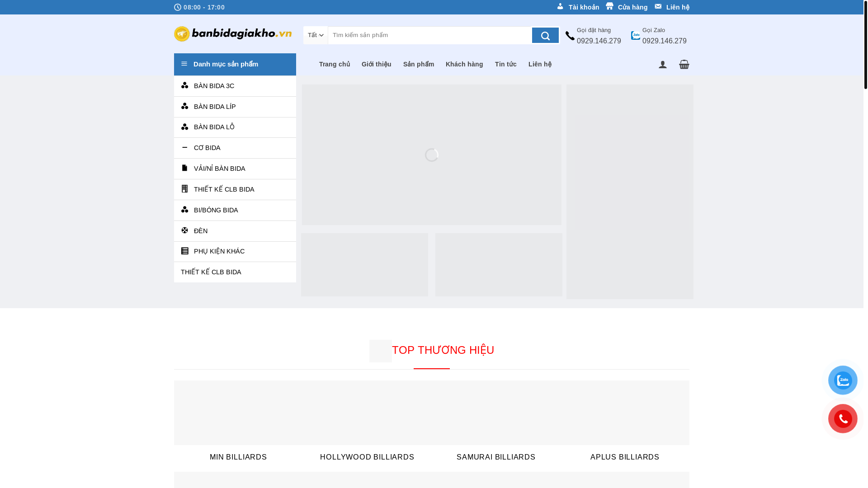Screen dimensions: 868x488
Task: Open the PHỤ KIỆN KHÁC category
Action: [235, 252]
